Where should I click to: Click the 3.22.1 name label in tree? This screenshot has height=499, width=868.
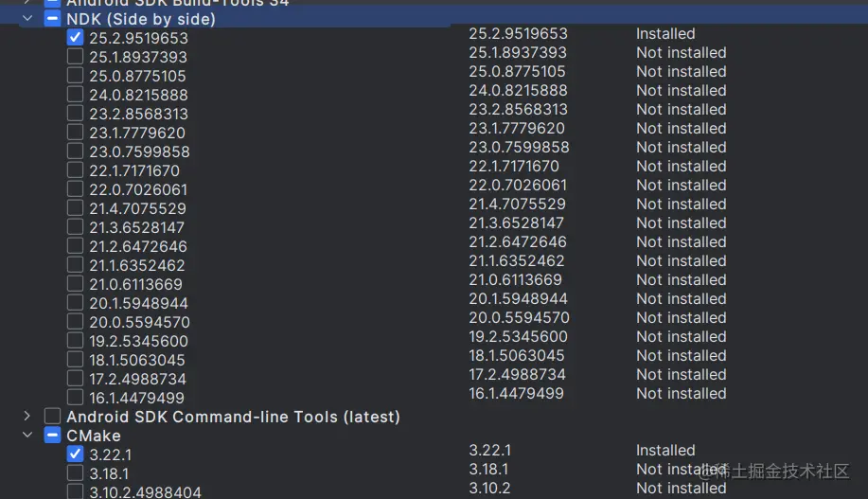111,454
